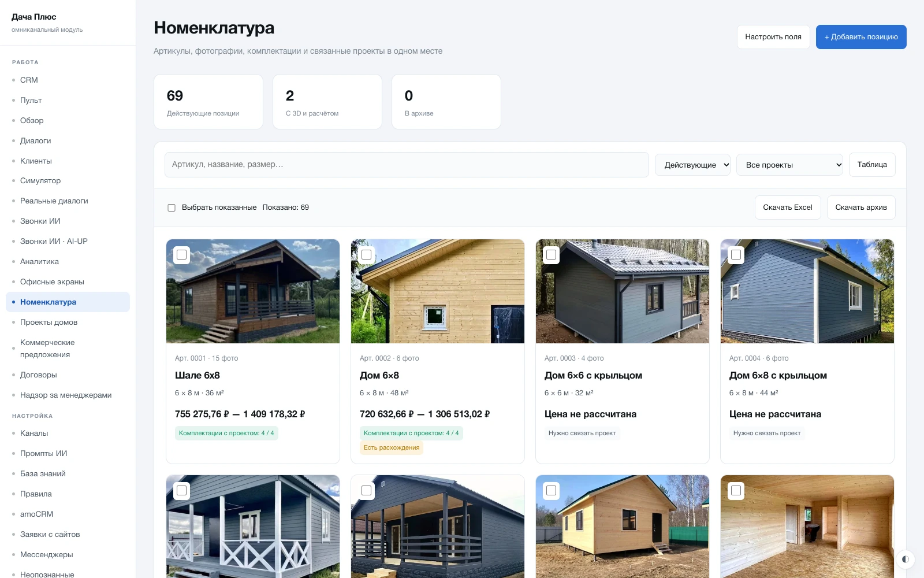924x578 pixels.
Task: Go to Аналитика page
Action: [x=68, y=262]
